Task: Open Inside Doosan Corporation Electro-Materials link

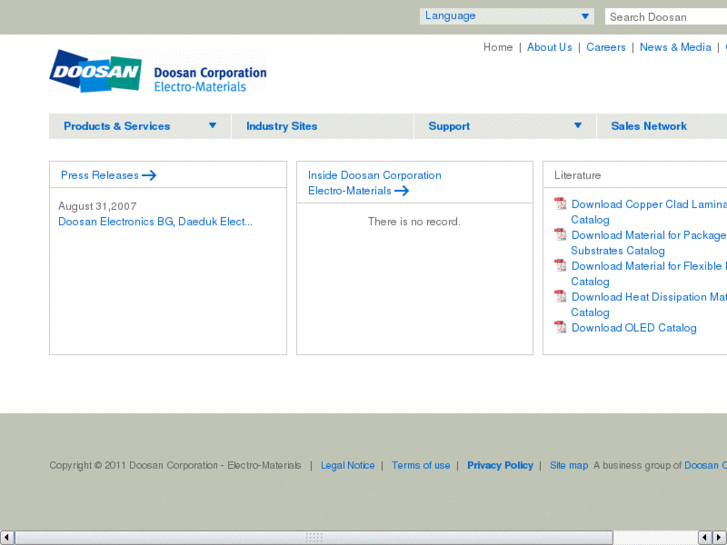Action: (x=375, y=183)
